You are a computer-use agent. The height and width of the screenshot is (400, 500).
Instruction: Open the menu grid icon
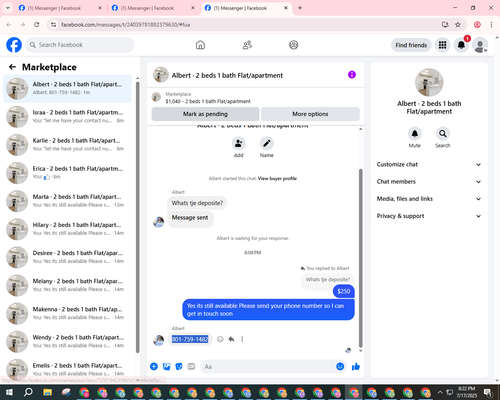442,45
